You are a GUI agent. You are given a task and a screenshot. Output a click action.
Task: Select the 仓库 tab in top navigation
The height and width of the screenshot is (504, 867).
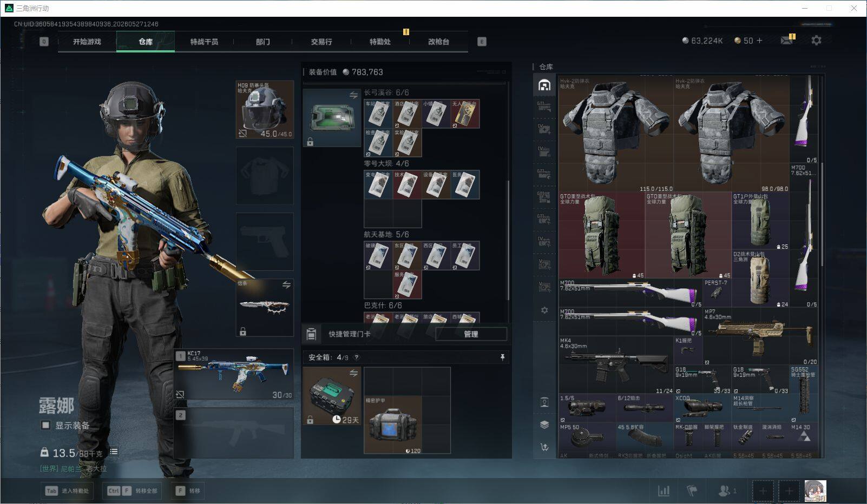[x=146, y=42]
